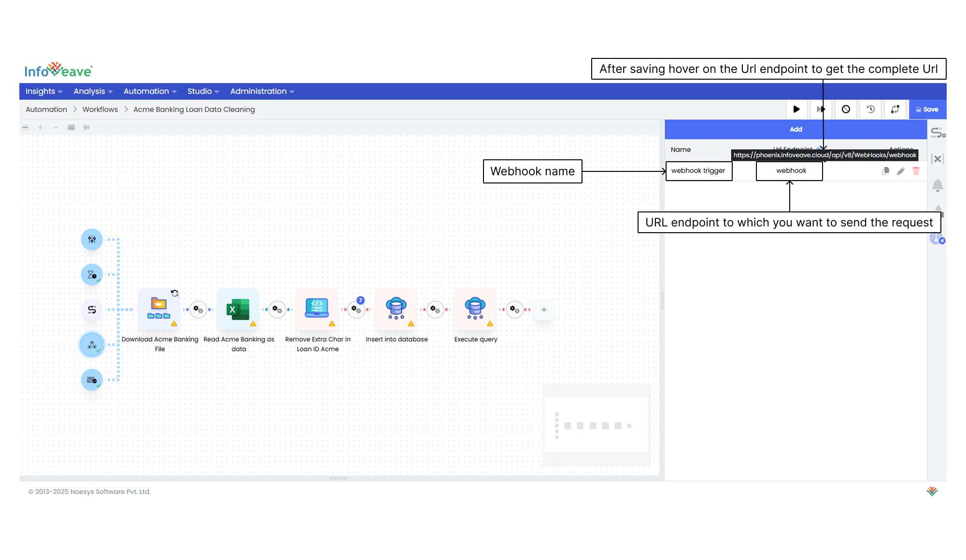
Task: Open notifications bell in right sidebar
Action: click(938, 185)
